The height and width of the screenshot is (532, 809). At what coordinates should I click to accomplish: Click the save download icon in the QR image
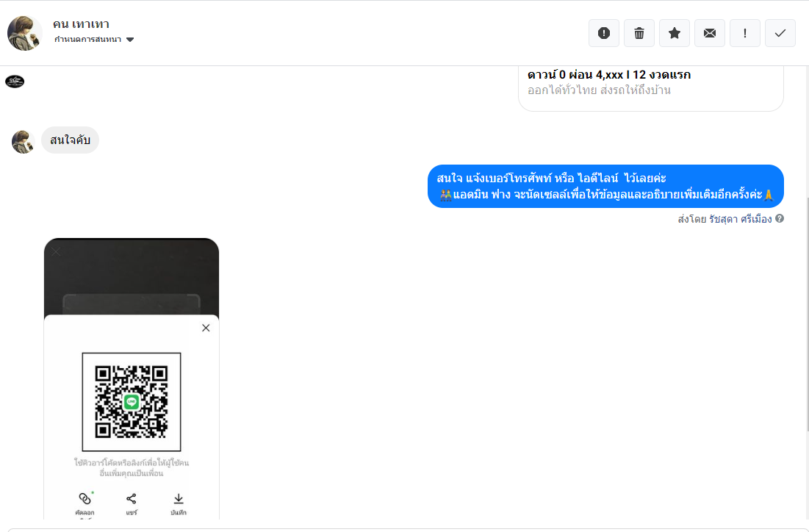pos(179,498)
